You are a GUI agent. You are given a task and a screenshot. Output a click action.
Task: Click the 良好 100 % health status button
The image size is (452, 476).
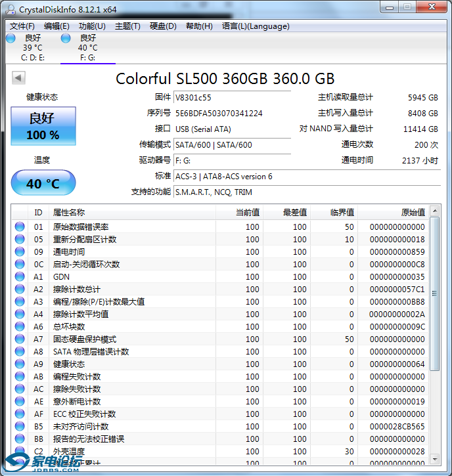pyautogui.click(x=43, y=126)
